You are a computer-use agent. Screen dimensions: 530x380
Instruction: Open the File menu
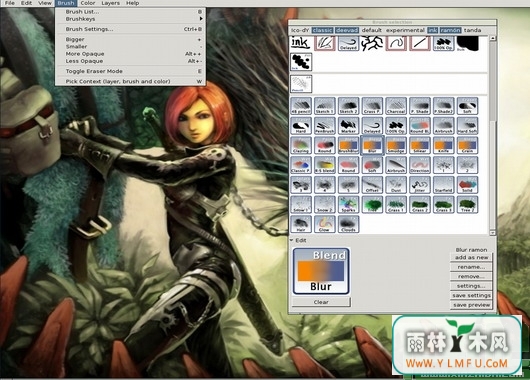click(x=10, y=3)
